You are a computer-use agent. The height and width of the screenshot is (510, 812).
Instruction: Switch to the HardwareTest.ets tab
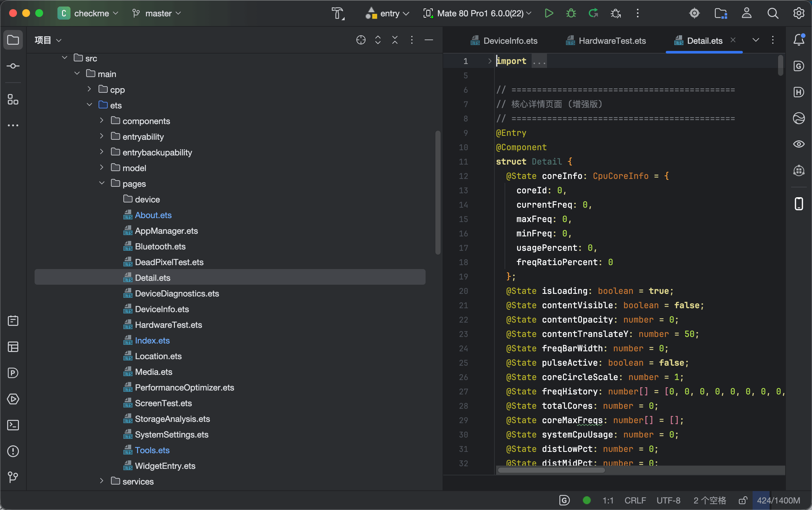[605, 40]
